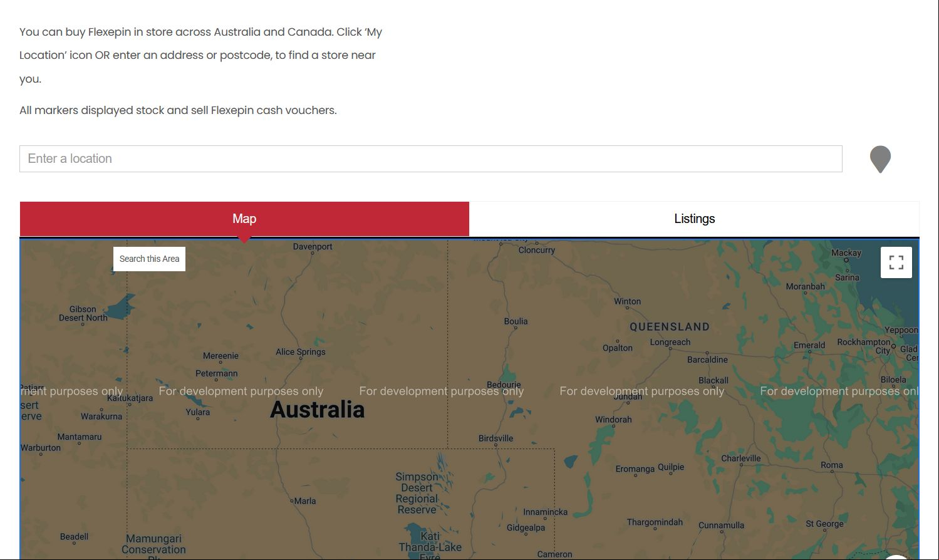
Task: Click Quilpie on the map
Action: [671, 467]
